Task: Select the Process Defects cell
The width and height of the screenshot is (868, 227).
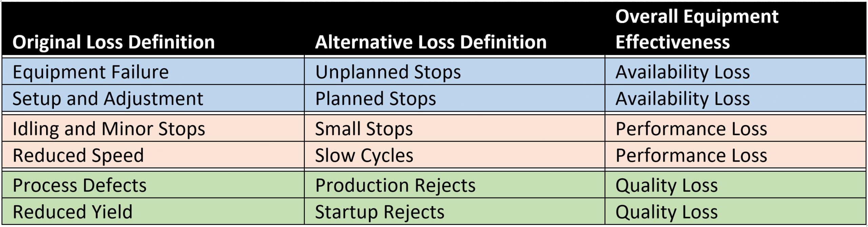Action: pyautogui.click(x=79, y=185)
